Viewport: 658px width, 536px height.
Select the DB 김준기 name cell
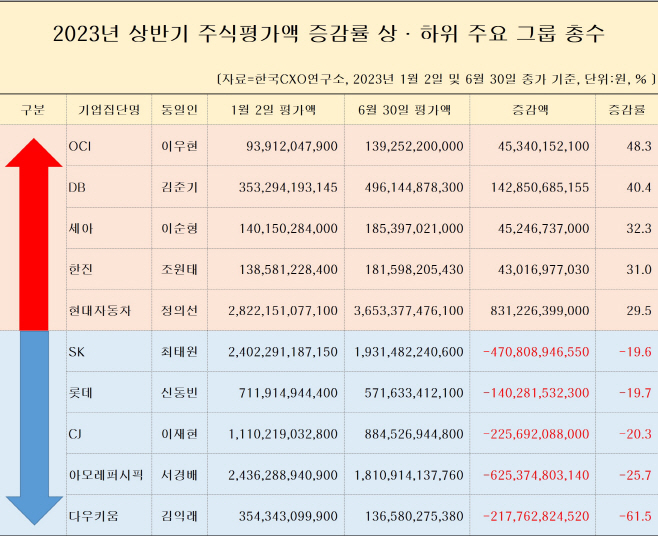pos(179,187)
